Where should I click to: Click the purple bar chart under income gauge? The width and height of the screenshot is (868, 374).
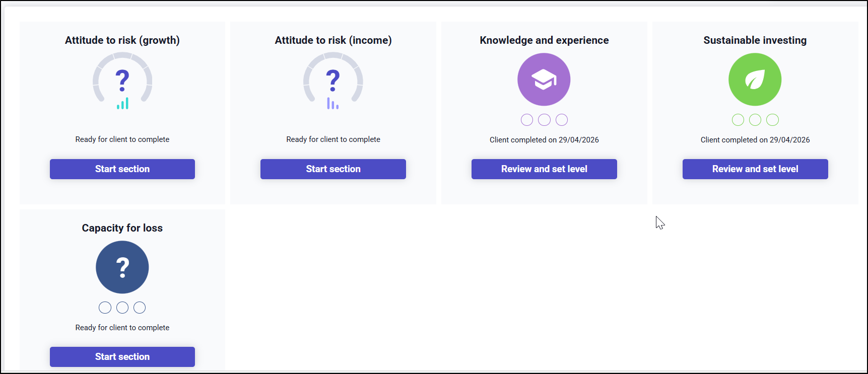[x=332, y=103]
